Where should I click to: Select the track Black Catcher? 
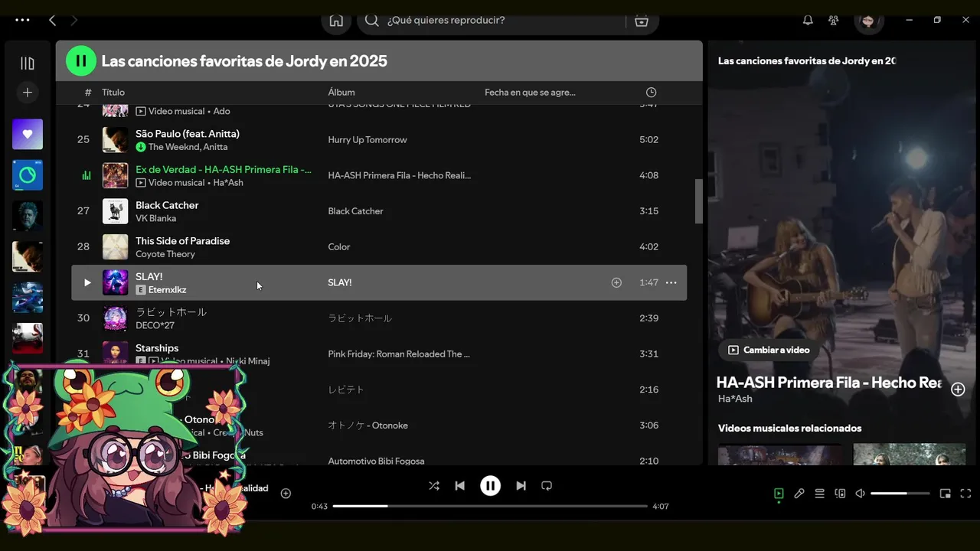(167, 205)
